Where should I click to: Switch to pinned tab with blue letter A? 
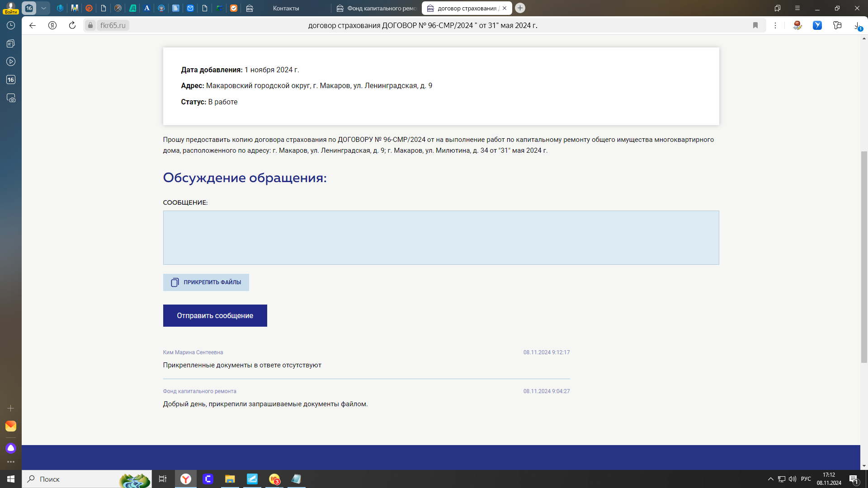click(147, 8)
